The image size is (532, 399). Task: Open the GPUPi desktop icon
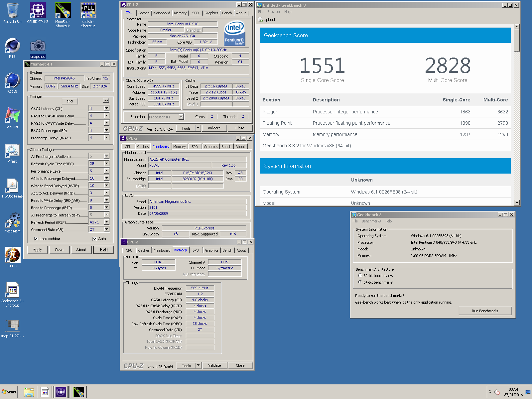click(x=12, y=258)
